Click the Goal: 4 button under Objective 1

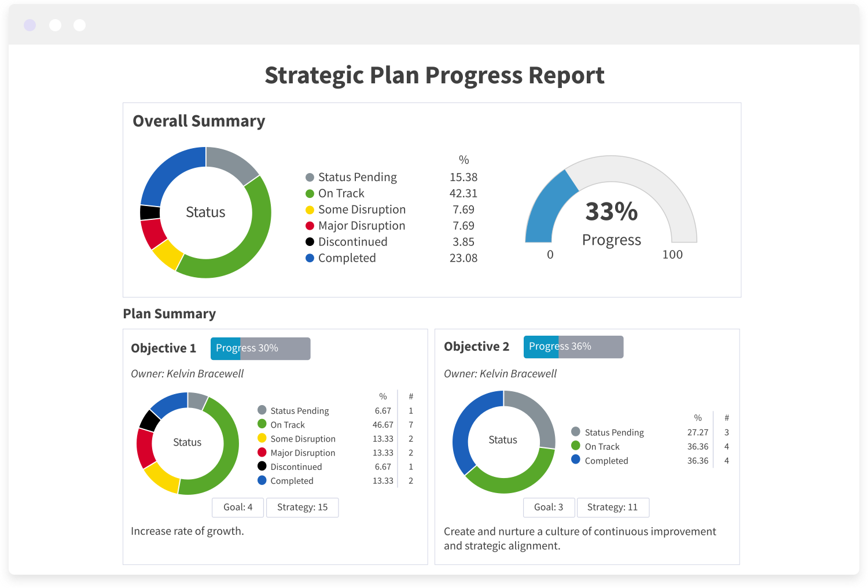pos(238,507)
